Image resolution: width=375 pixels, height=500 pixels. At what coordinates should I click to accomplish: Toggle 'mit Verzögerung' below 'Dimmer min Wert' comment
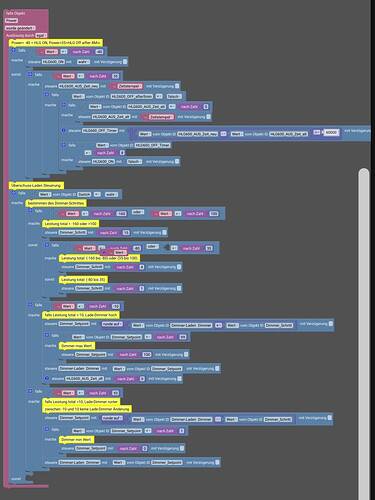[x=182, y=448]
